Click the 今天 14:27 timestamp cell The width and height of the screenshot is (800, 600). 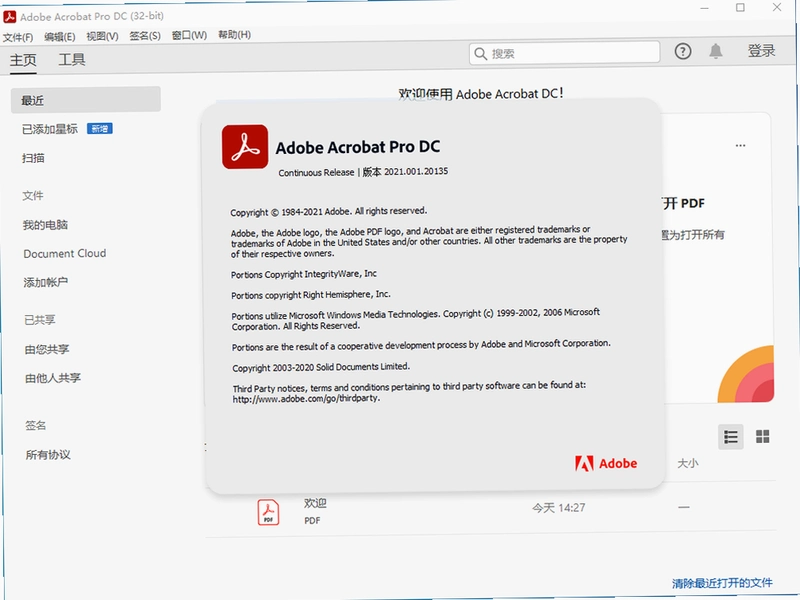[x=559, y=508]
